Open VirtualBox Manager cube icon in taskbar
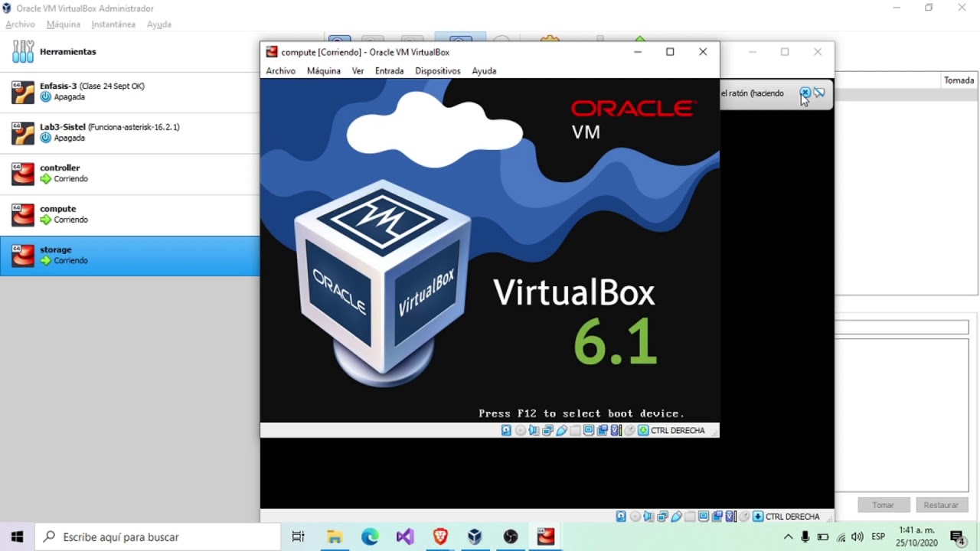The width and height of the screenshot is (980, 551). (475, 536)
